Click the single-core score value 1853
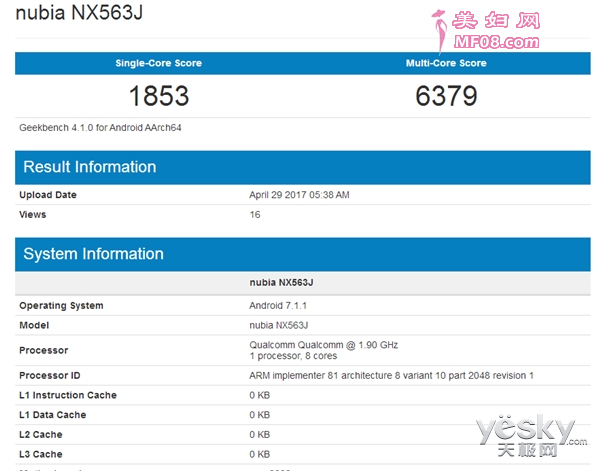Image resolution: width=598 pixels, height=471 pixels. tap(159, 95)
